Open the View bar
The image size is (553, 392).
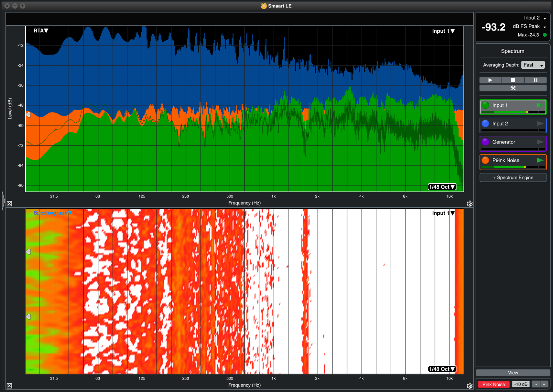pyautogui.click(x=513, y=373)
